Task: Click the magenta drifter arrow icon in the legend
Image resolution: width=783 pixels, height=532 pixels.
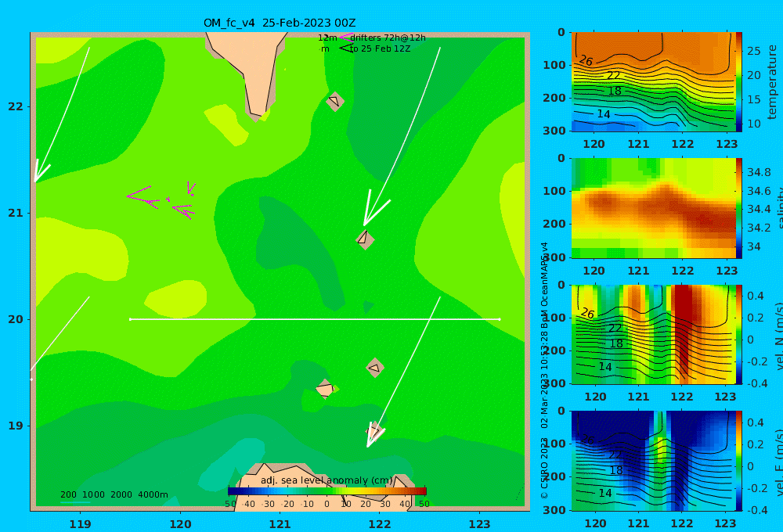Action: tap(346, 38)
